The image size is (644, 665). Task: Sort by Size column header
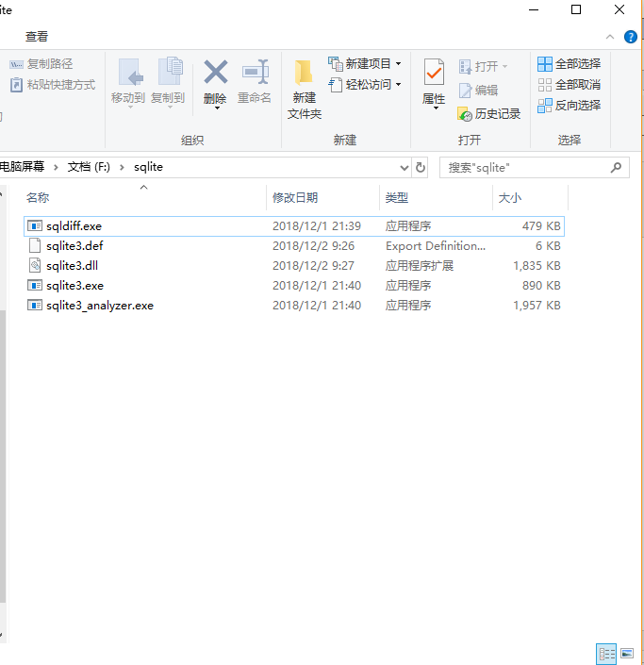point(530,198)
